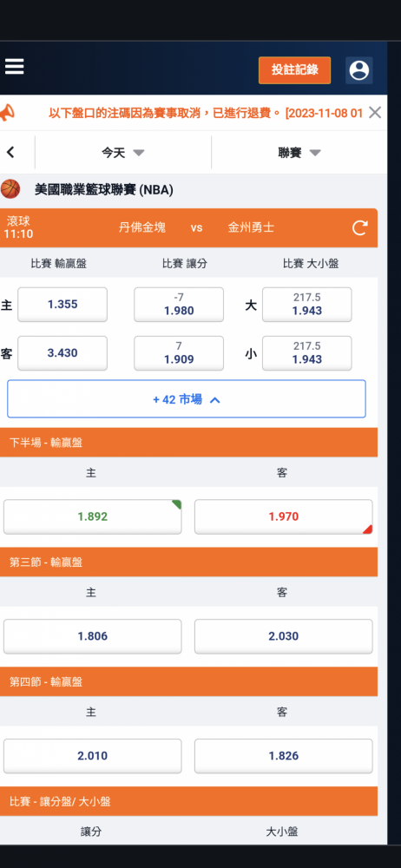Click the basketball NBA league icon
401x868 pixels.
10,190
